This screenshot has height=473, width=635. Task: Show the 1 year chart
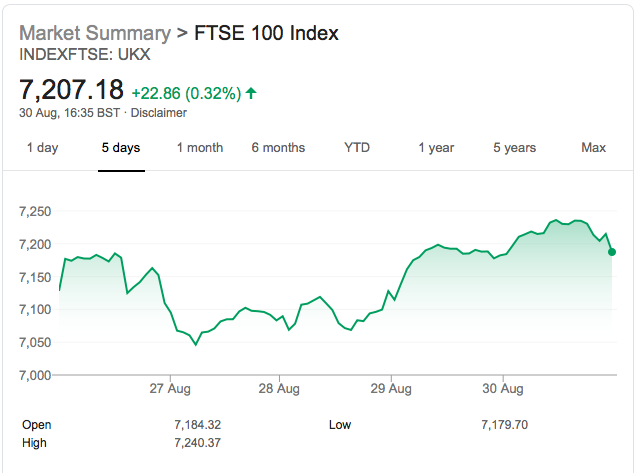[x=436, y=147]
